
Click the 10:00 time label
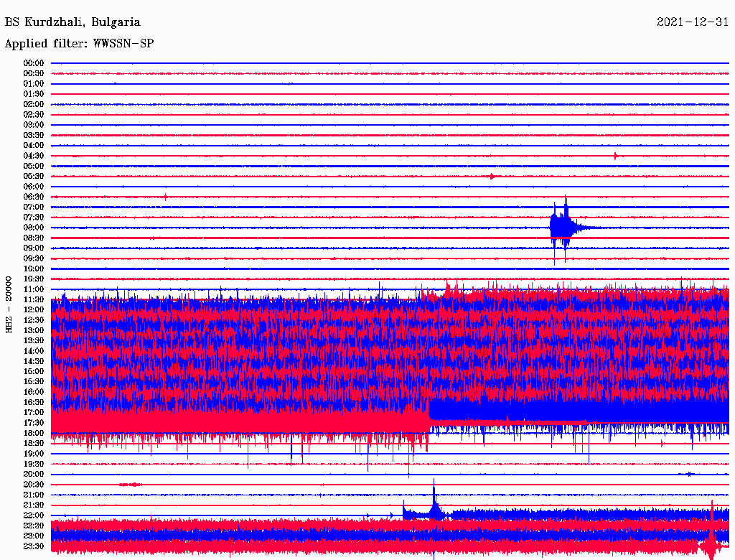[x=34, y=269]
